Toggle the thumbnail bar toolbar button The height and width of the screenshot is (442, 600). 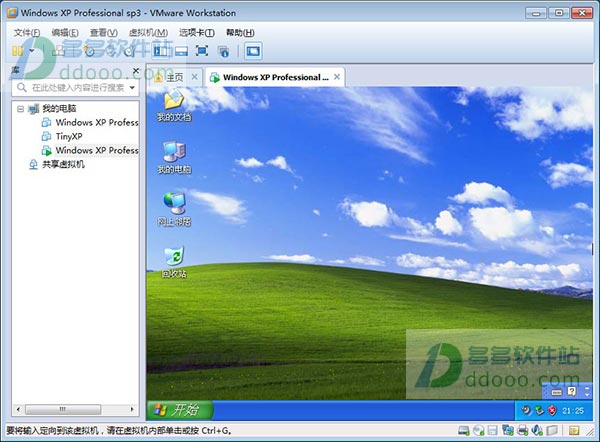point(181,51)
